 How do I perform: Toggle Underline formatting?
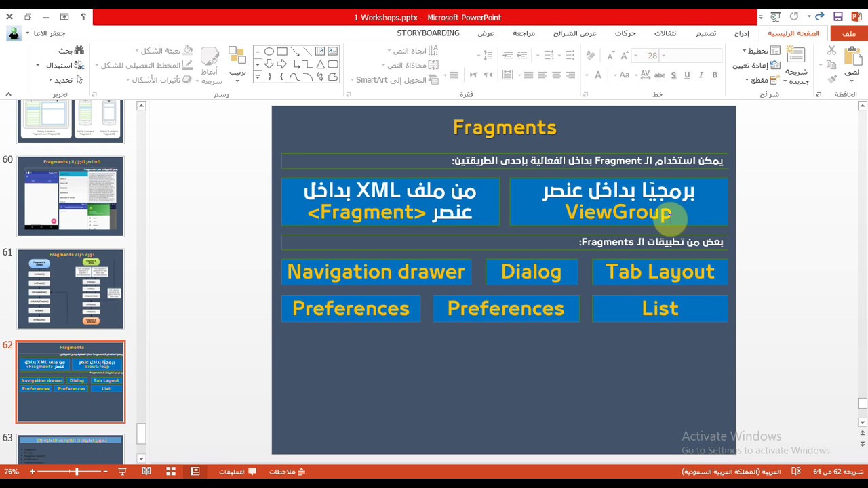tap(687, 75)
